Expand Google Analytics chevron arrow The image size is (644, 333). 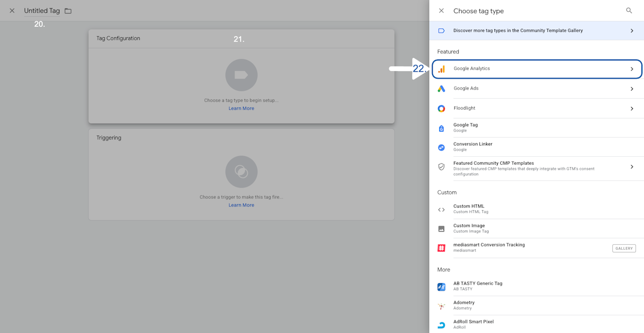[632, 69]
